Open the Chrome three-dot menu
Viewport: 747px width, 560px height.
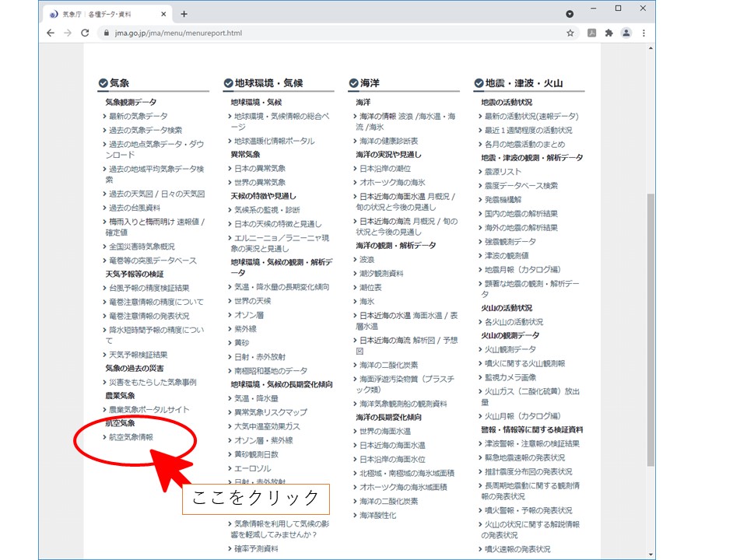pos(644,33)
